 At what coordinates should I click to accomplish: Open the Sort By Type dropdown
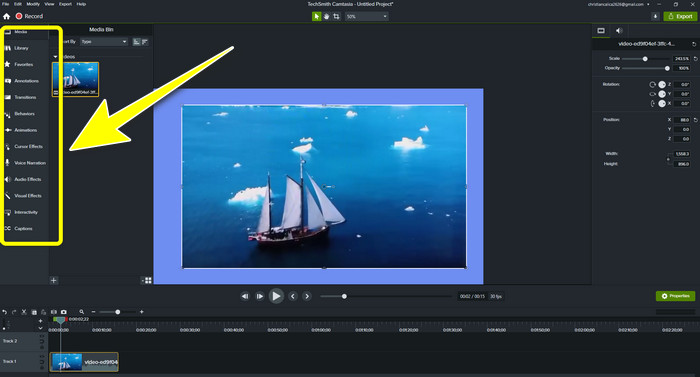pos(104,42)
